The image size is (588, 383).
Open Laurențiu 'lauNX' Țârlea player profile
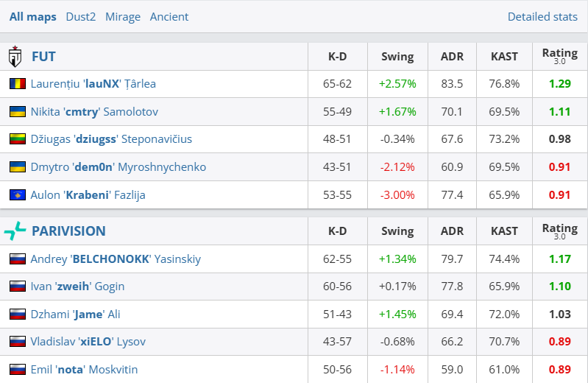coord(93,84)
